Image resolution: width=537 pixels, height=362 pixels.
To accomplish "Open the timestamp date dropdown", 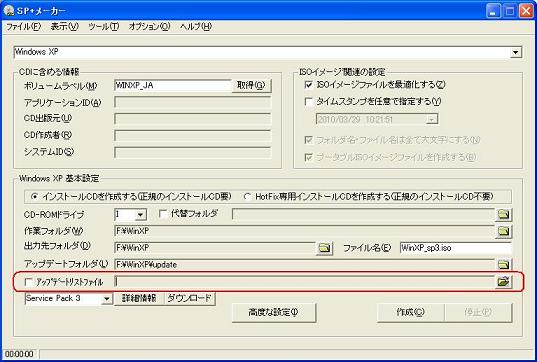I will click(432, 119).
